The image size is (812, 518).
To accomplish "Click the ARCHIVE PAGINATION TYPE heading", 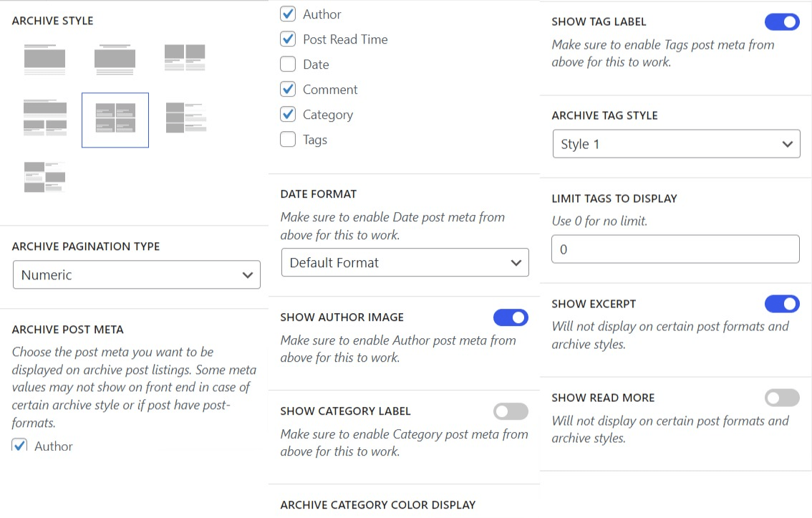I will 86,246.
